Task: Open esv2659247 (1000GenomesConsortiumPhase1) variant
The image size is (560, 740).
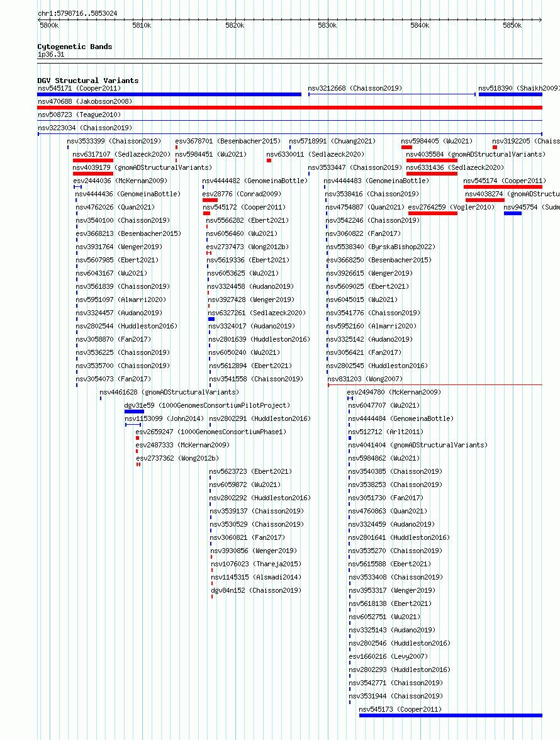Action: pyautogui.click(x=211, y=432)
